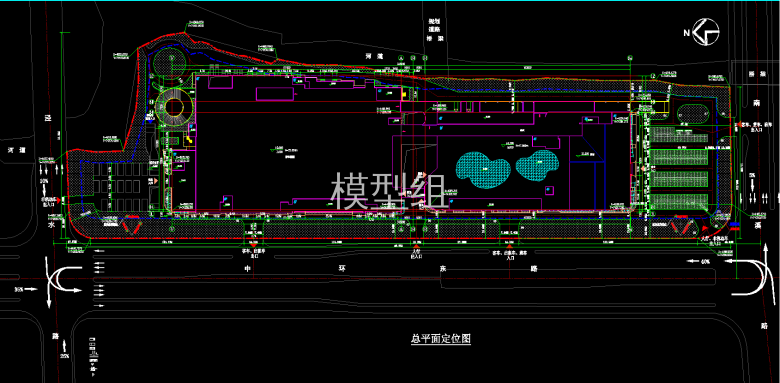Select the top green hatched parking block
This screenshot has height=383, width=780.
coord(679,134)
